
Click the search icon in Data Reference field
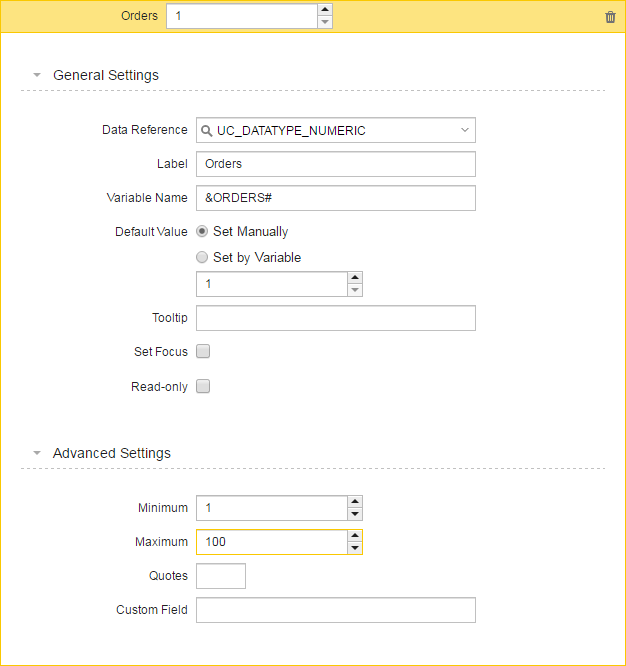[206, 130]
